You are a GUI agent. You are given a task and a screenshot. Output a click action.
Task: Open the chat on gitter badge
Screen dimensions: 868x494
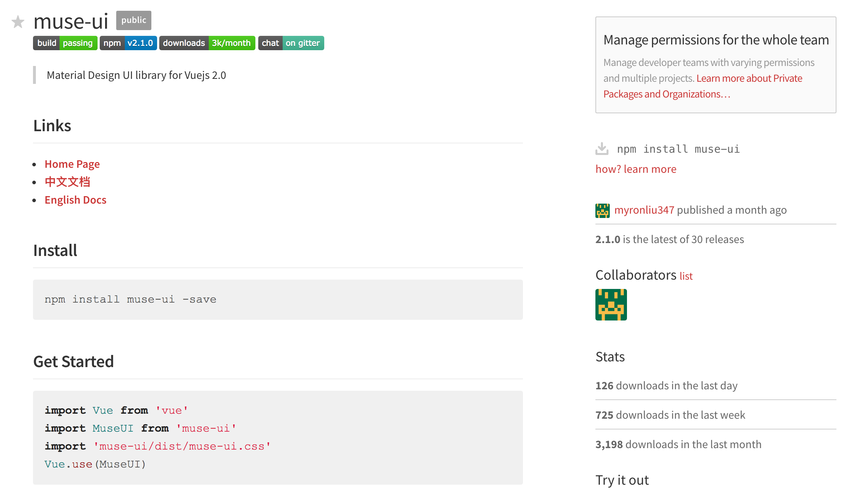[291, 43]
